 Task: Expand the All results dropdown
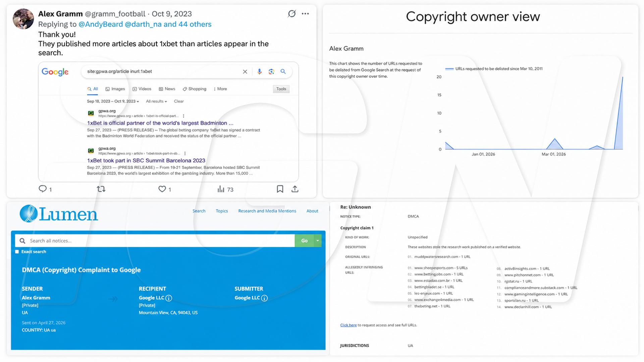point(156,101)
